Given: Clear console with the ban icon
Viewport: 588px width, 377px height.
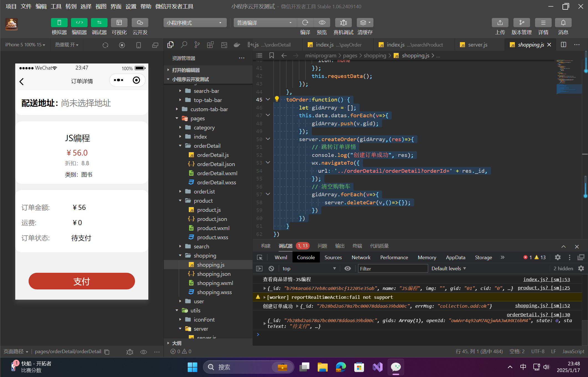Looking at the screenshot, I should point(271,268).
